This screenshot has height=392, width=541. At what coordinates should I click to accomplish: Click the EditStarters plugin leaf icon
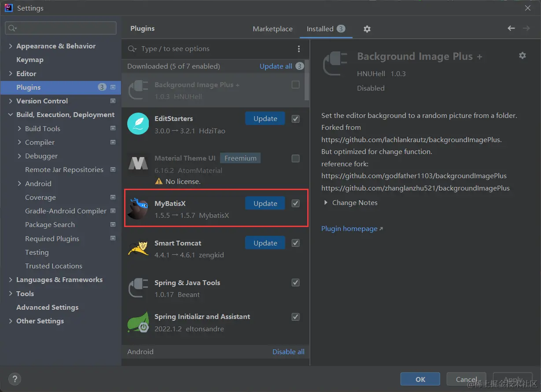pyautogui.click(x=138, y=124)
